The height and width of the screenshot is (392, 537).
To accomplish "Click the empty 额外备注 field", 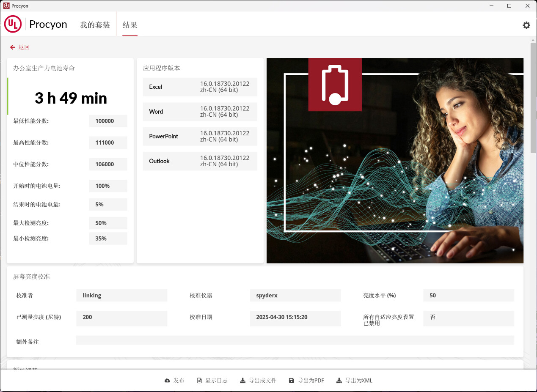I will 295,340.
